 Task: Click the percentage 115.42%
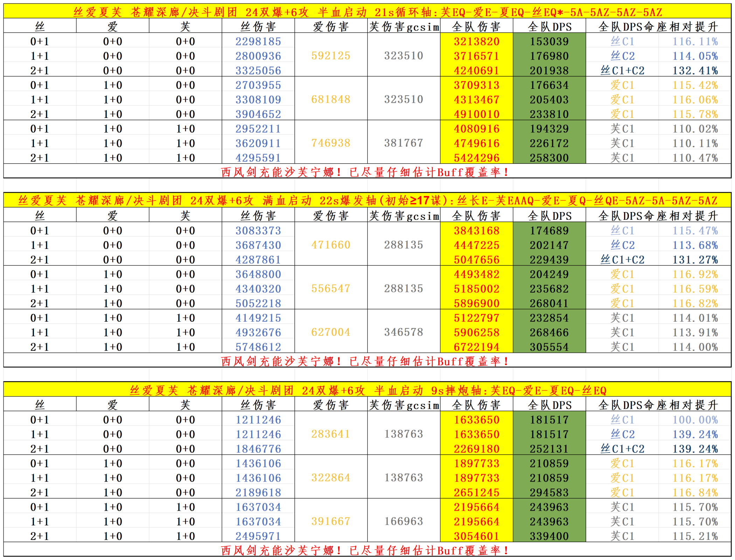[x=695, y=85]
